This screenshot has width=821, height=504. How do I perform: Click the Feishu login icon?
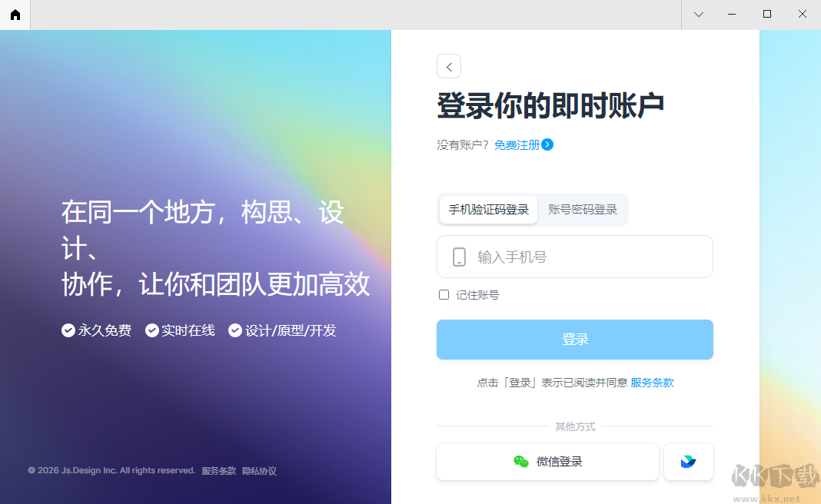688,462
